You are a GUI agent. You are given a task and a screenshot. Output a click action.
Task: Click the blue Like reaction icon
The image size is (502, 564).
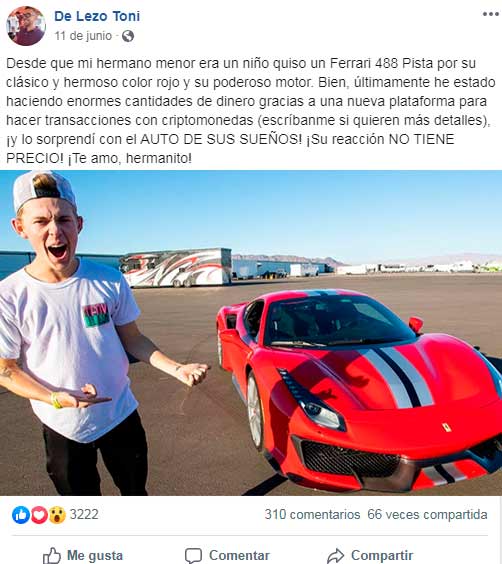click(21, 515)
